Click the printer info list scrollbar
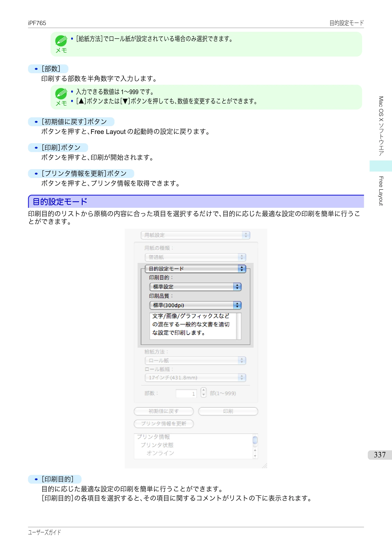Image resolution: width=392 pixels, height=555 pixels. pos(255,446)
